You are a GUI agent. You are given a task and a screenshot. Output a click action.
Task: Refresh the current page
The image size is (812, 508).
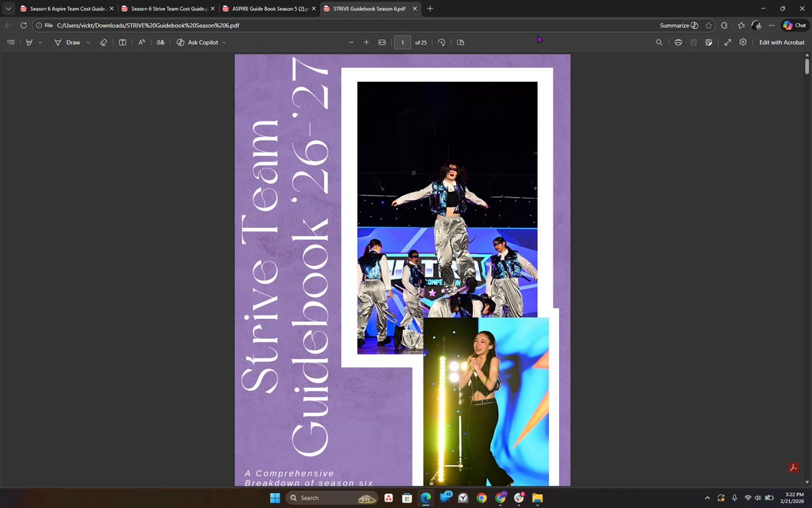pyautogui.click(x=23, y=25)
